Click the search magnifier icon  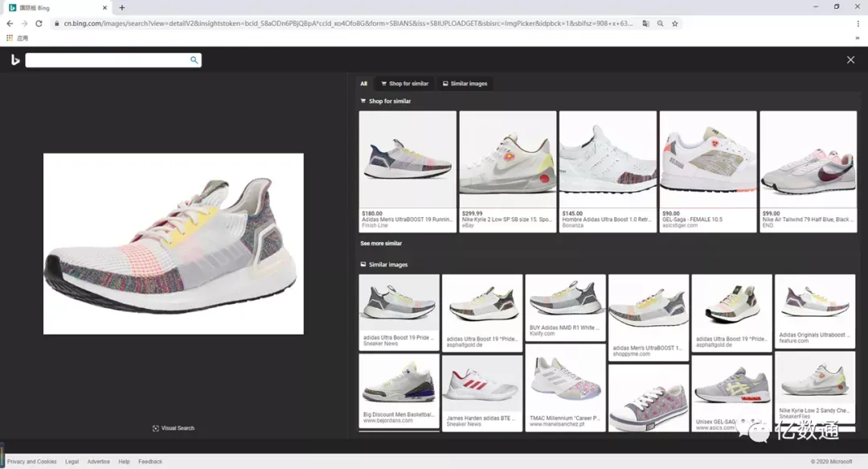(x=194, y=60)
